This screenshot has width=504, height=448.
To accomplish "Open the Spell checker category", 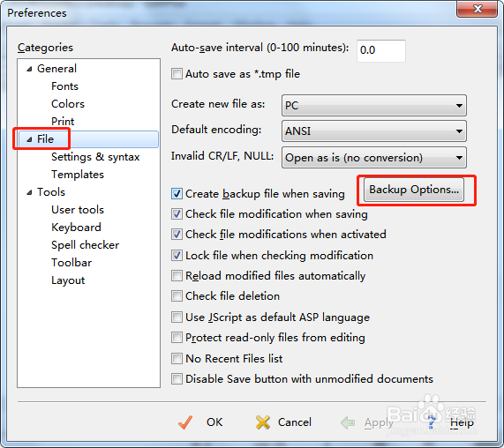I will [86, 245].
